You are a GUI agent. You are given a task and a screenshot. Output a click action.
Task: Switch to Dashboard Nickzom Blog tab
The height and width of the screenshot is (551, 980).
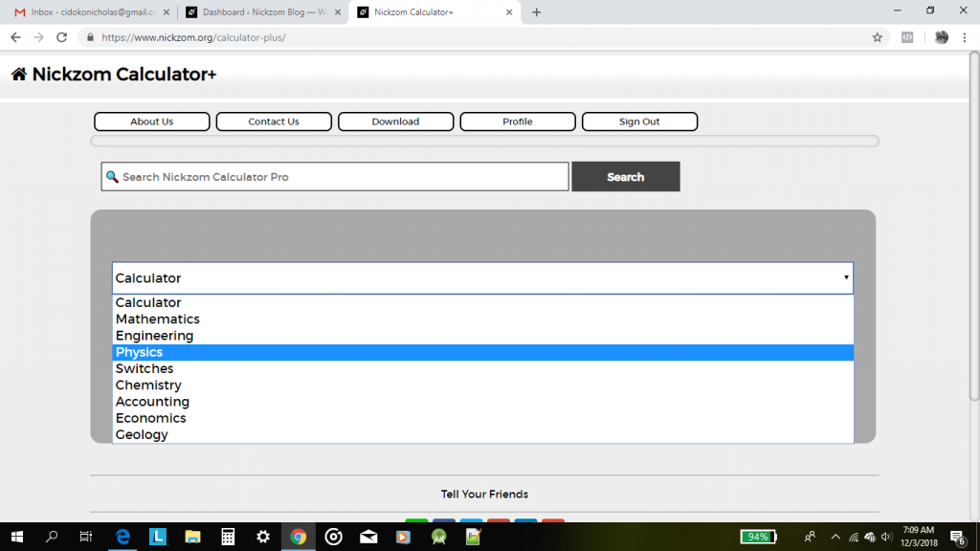pos(262,11)
